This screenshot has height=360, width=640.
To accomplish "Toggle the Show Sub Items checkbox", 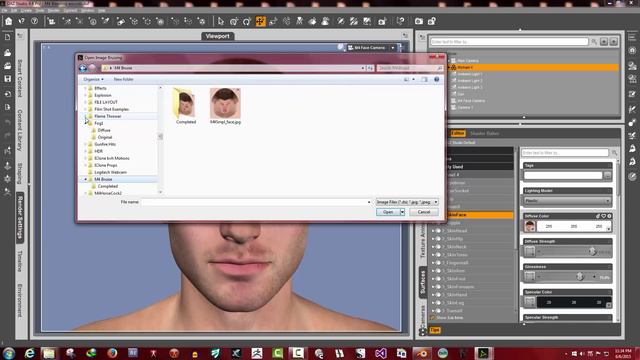I will [x=433, y=318].
